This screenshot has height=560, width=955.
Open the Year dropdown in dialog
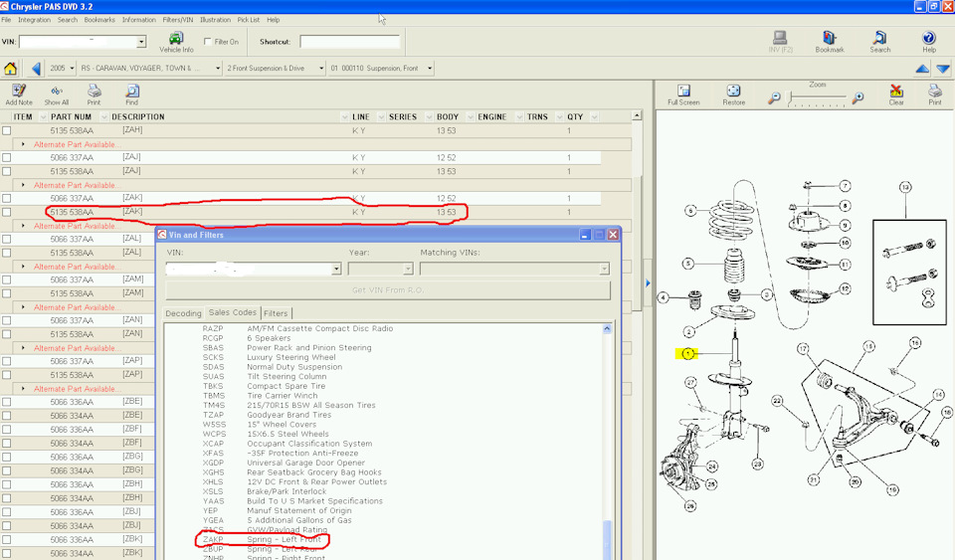pos(408,269)
